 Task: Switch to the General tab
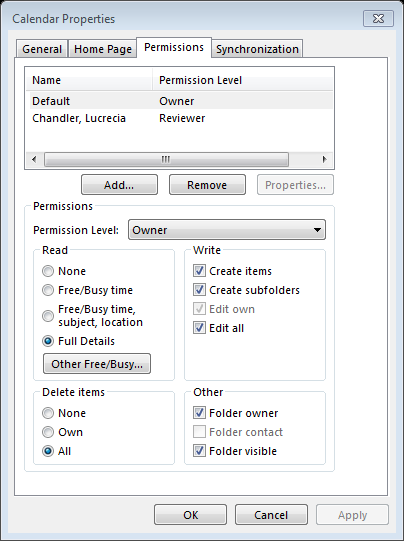pos(42,49)
